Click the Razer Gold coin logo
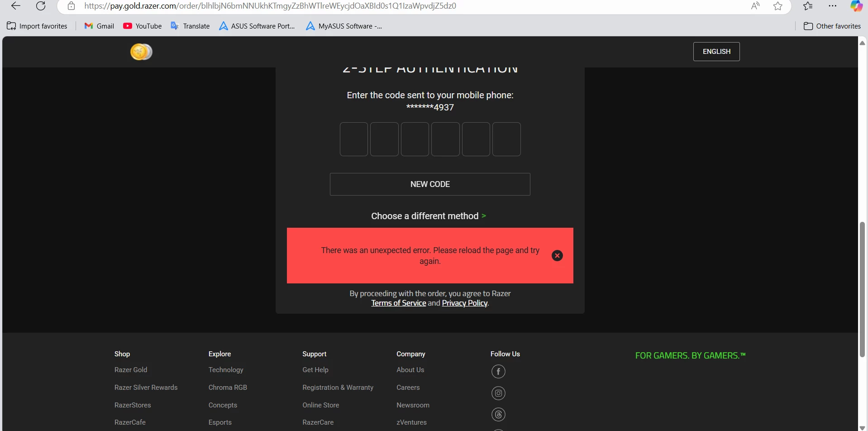This screenshot has height=431, width=868. pyautogui.click(x=141, y=52)
